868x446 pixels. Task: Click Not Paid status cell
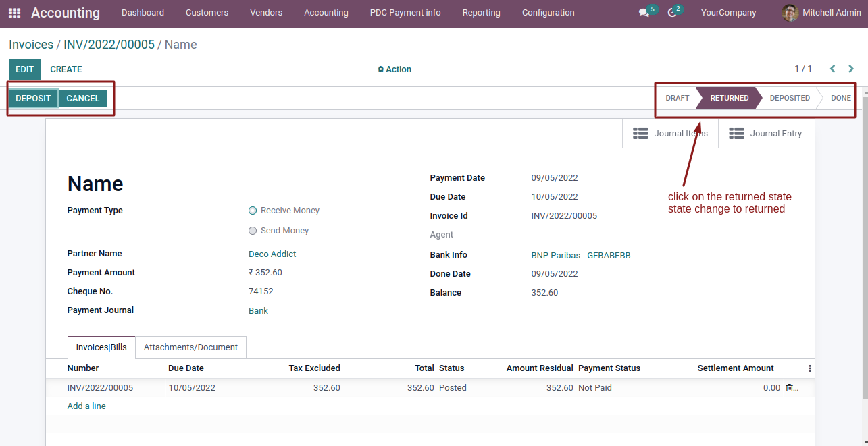point(595,388)
